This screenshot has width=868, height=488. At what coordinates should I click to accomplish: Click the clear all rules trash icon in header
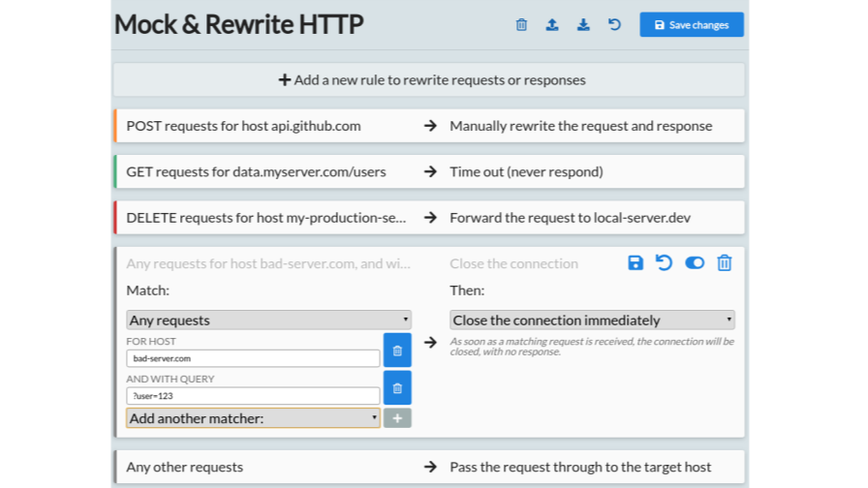point(521,25)
